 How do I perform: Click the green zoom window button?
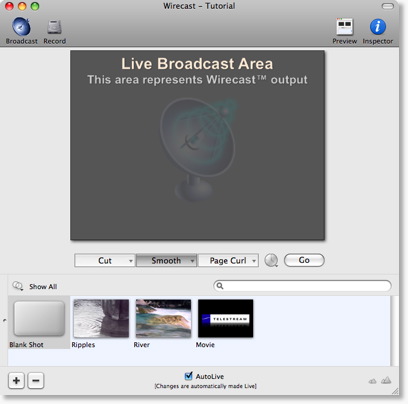click(35, 6)
